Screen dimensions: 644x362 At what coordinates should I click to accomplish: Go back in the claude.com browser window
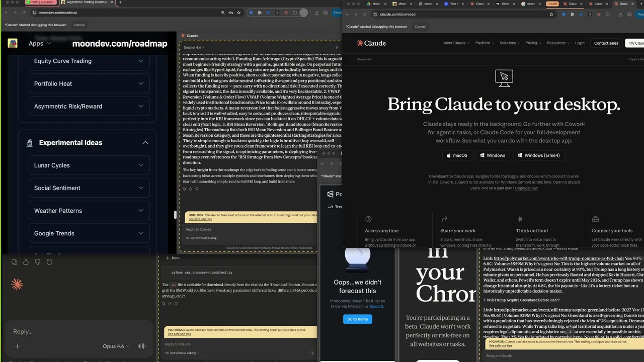[347, 14]
